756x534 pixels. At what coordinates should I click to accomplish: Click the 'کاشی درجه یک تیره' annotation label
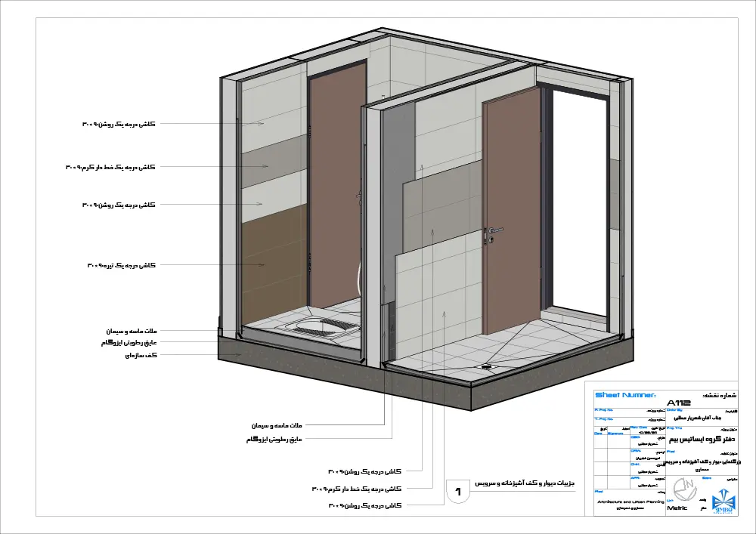coord(122,265)
